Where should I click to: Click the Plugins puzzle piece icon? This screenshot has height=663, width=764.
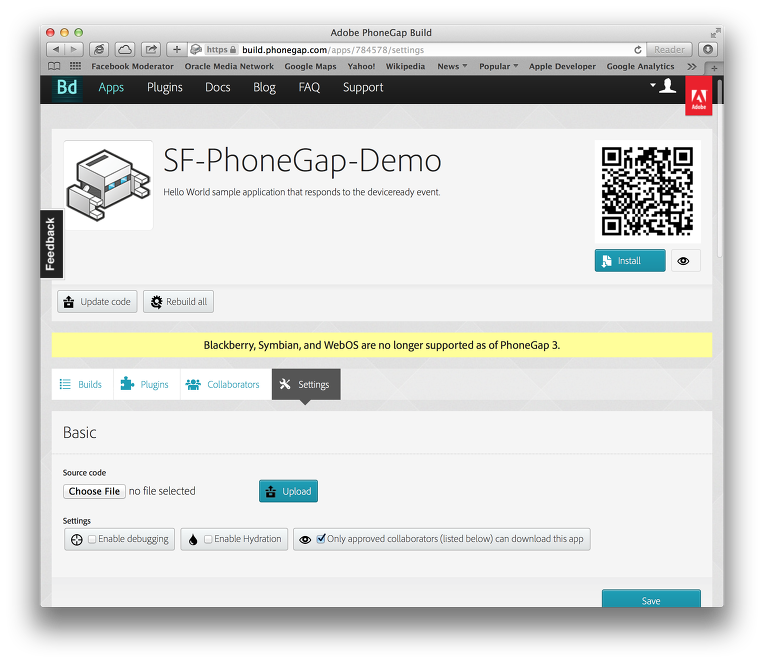(127, 384)
